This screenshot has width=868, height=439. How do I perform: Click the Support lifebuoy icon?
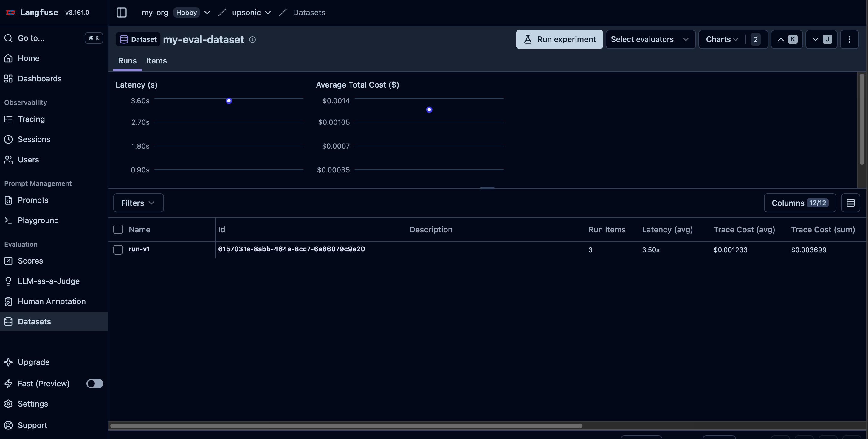coord(8,425)
